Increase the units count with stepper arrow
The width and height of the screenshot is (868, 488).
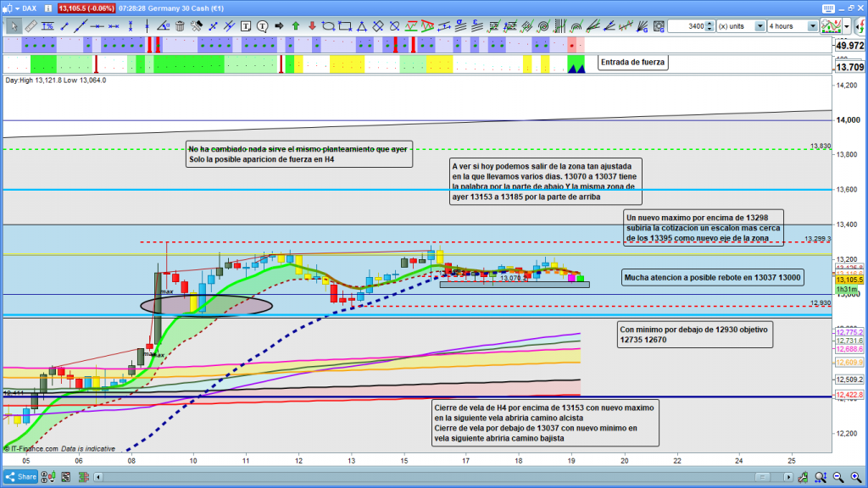[x=710, y=24]
